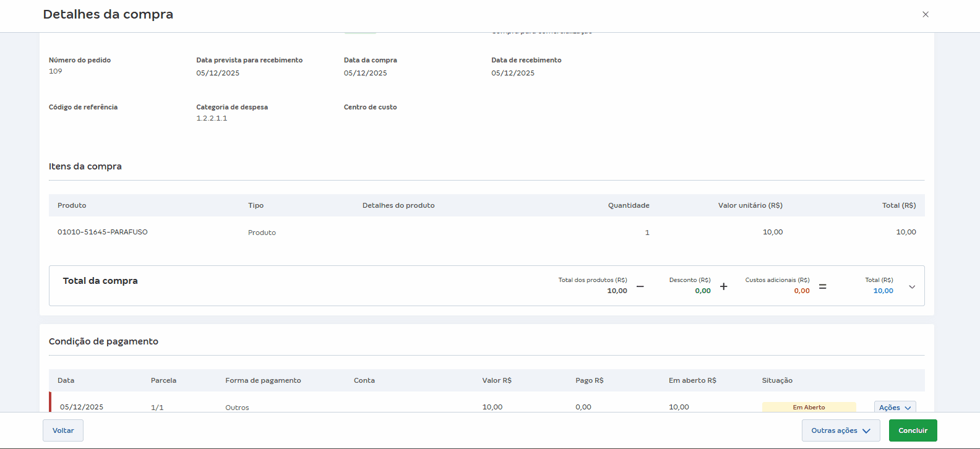This screenshot has width=980, height=449.
Task: Click the Em Aberto status badge
Action: click(x=809, y=407)
